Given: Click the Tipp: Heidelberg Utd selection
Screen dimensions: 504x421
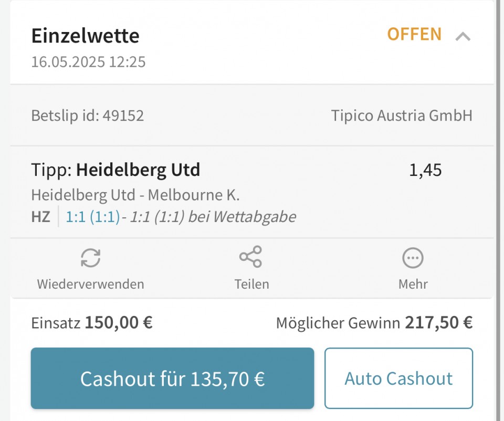Looking at the screenshot, I should (115, 170).
